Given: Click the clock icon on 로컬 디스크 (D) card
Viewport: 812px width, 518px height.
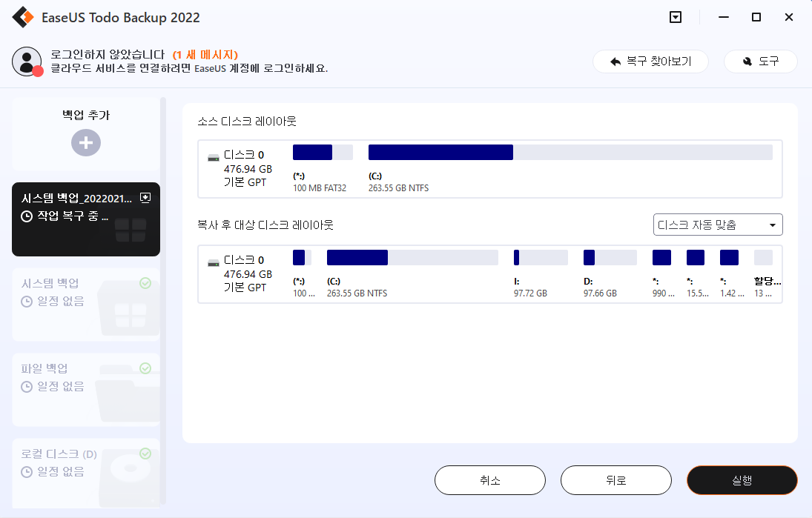Looking at the screenshot, I should 27,472.
